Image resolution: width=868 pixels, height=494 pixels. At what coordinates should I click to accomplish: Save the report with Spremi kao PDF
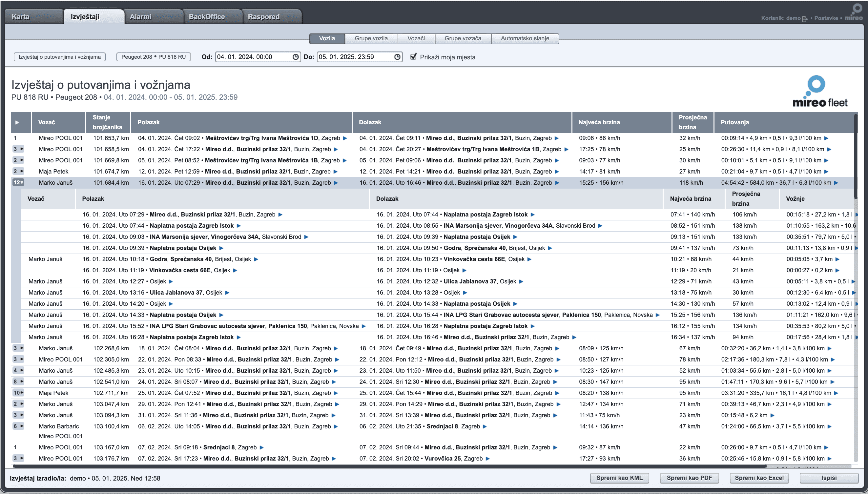point(689,478)
